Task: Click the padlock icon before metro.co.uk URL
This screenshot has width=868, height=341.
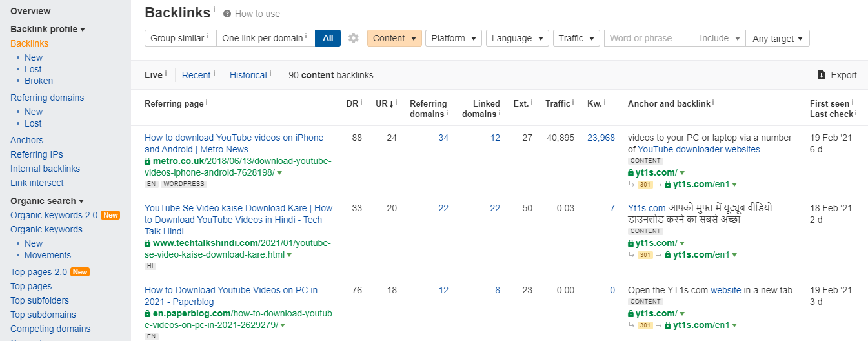Action: coord(148,161)
